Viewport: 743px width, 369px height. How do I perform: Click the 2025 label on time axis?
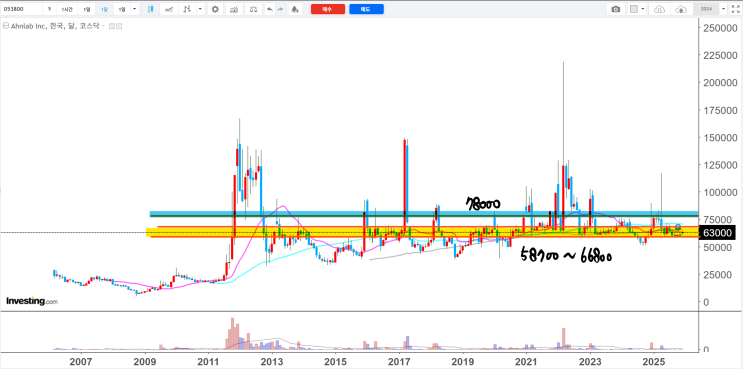(654, 362)
